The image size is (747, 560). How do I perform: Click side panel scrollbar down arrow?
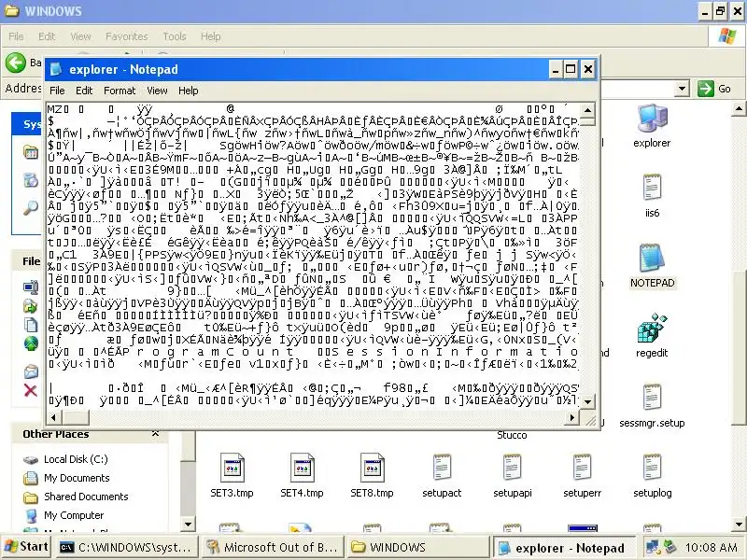(x=189, y=525)
